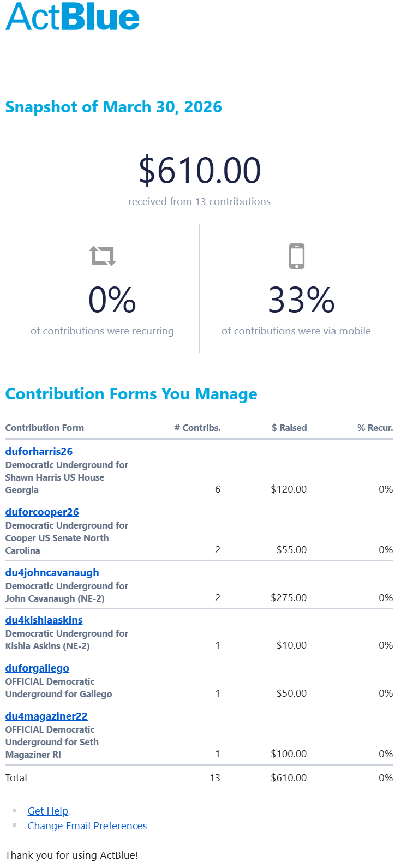Open the du4magaziner22 form link
401x868 pixels.
(x=46, y=716)
